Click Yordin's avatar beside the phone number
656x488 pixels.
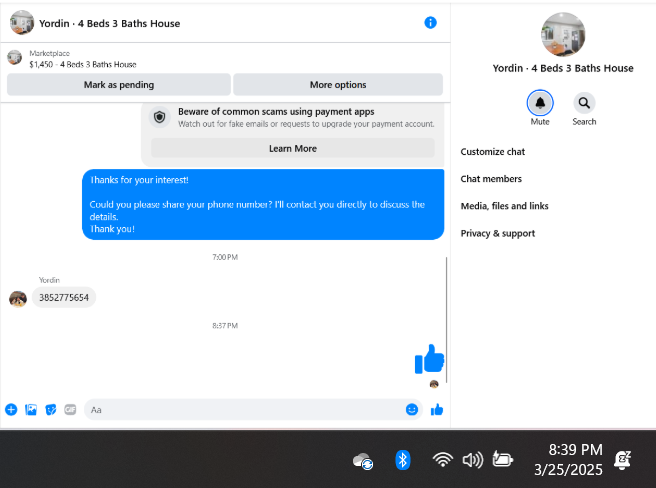(18, 299)
